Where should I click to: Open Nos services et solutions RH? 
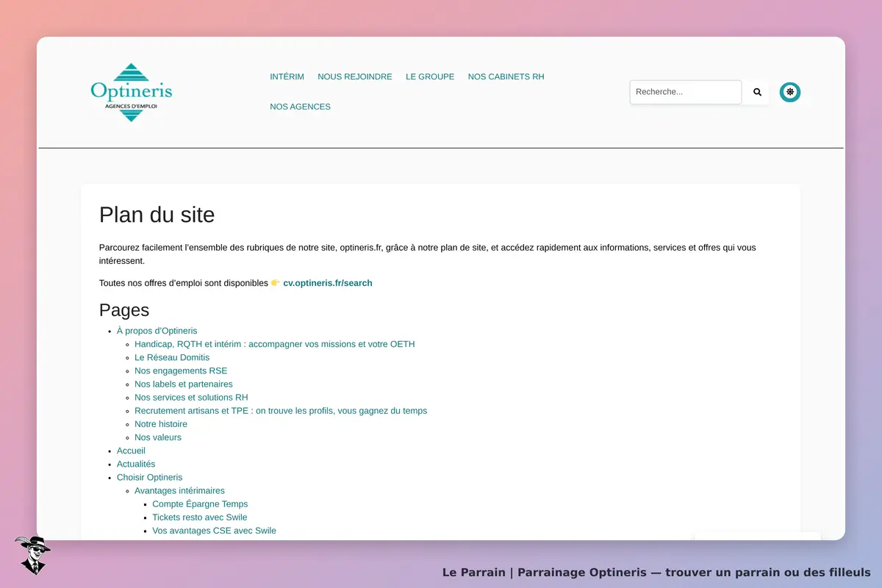191,397
